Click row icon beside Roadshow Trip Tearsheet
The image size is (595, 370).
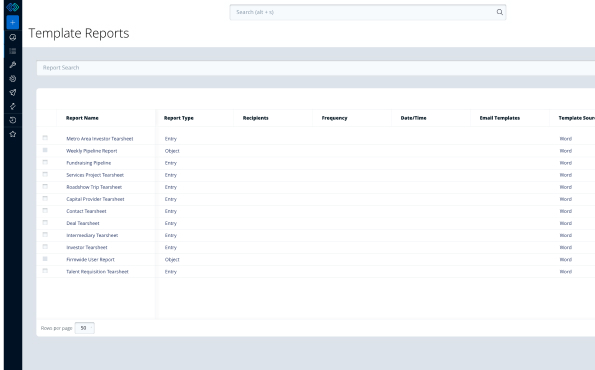coord(45,187)
